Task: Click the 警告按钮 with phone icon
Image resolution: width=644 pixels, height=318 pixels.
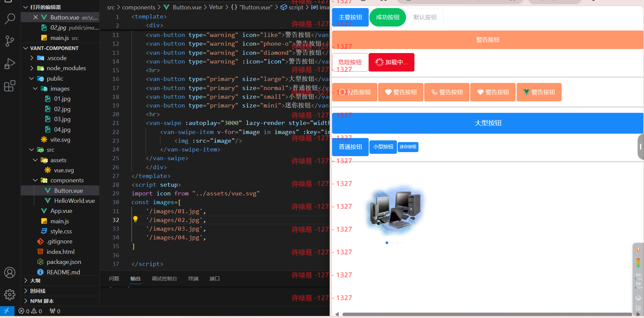Action: point(447,92)
